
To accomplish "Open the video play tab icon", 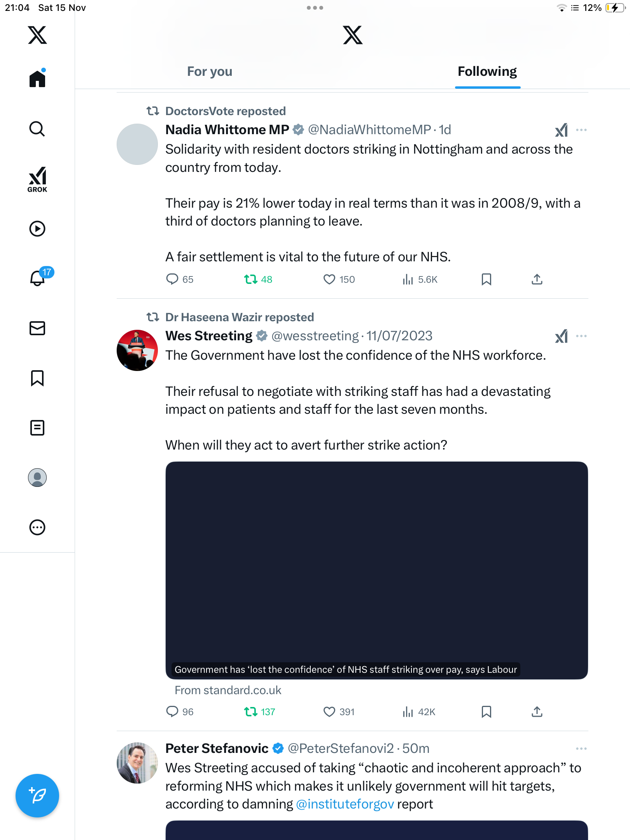I will click(x=37, y=229).
